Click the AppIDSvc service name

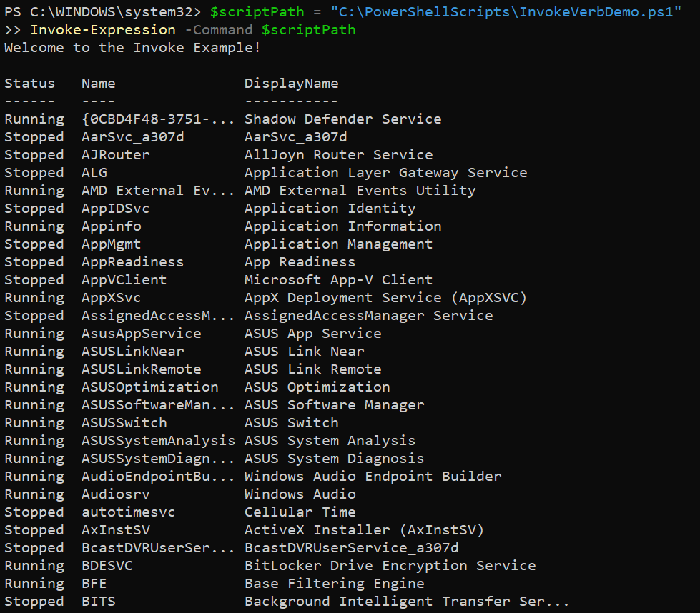tap(116, 209)
